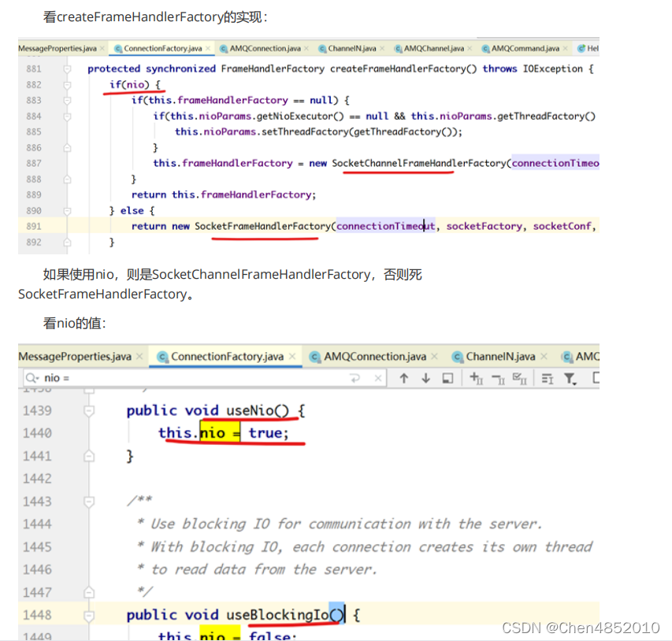This screenshot has height=641, width=672.
Task: Click class icon on upper ChannelN.java tab
Action: [322, 49]
